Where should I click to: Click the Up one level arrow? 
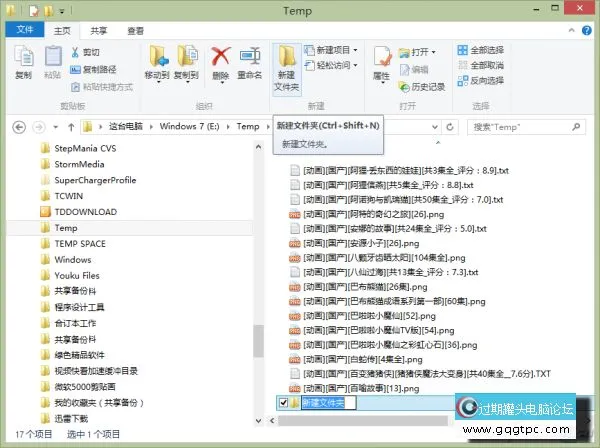pos(71,127)
